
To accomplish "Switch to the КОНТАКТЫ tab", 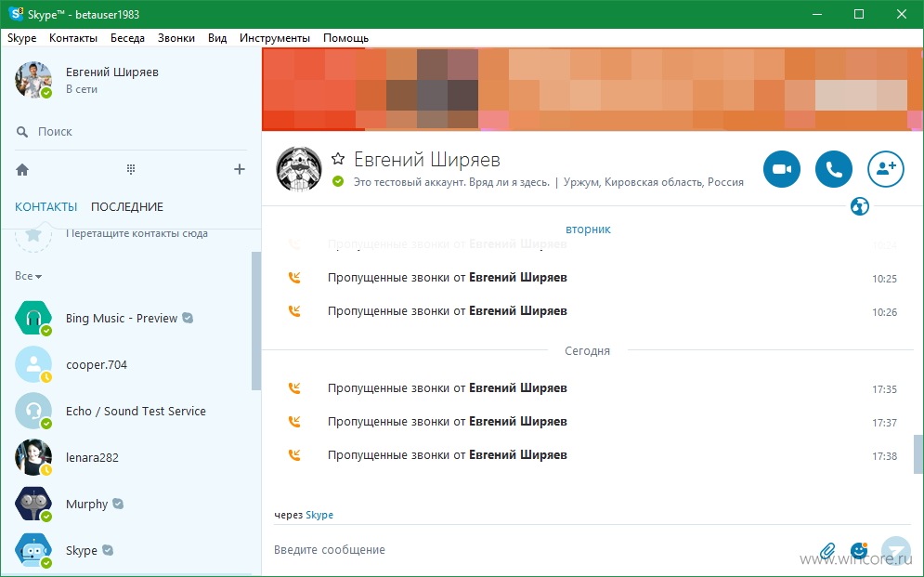I will tap(46, 207).
